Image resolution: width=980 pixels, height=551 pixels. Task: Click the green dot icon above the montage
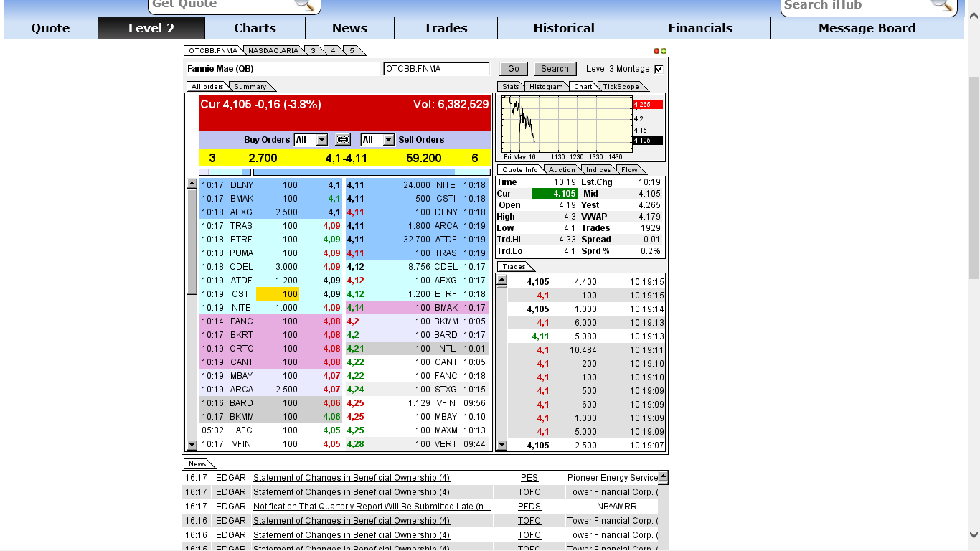coord(663,51)
